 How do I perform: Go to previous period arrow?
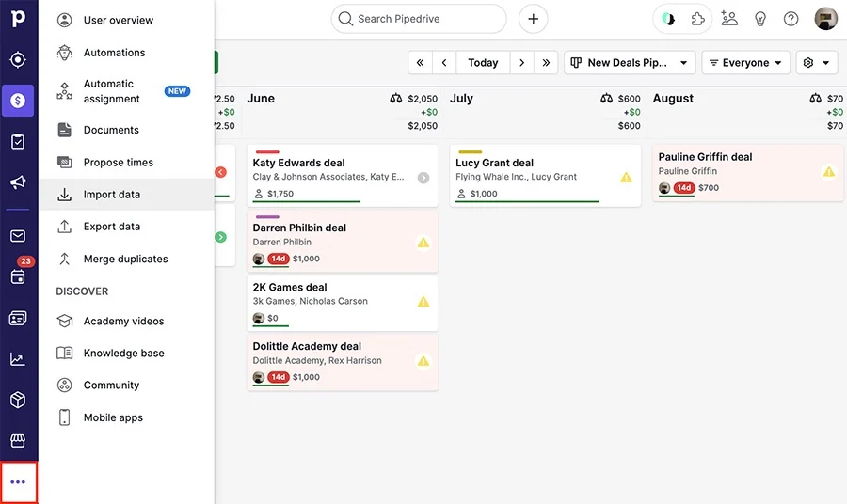[444, 63]
